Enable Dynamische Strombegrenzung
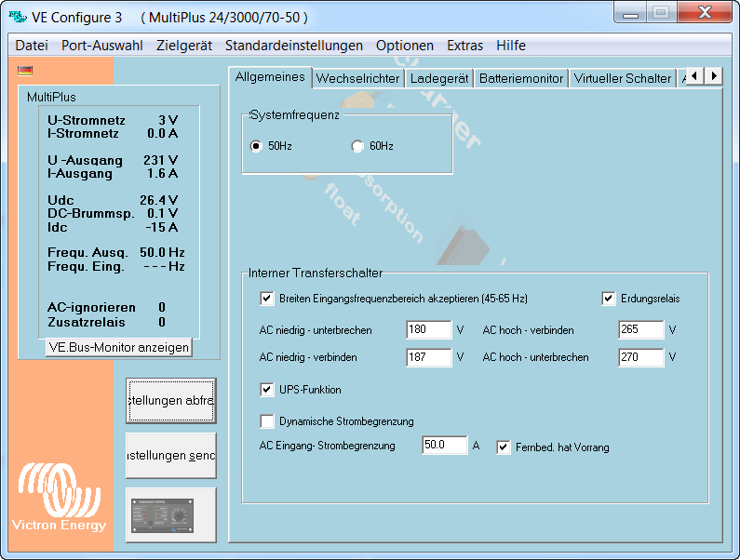Image resolution: width=740 pixels, height=560 pixels. point(268,421)
